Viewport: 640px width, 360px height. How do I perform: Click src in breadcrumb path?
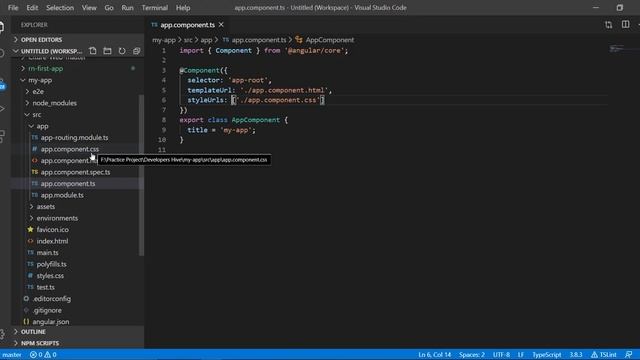pyautogui.click(x=188, y=40)
